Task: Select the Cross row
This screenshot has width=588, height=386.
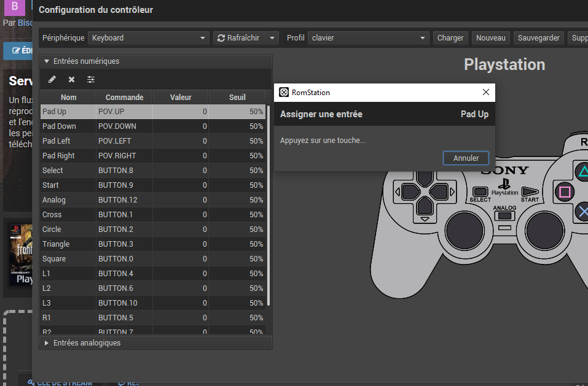Action: (x=152, y=215)
